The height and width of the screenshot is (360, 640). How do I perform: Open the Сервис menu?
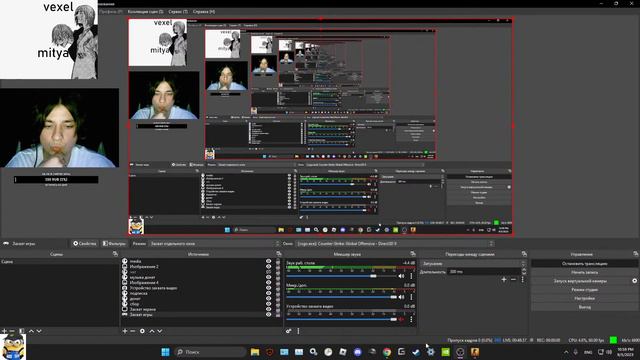[178, 11]
